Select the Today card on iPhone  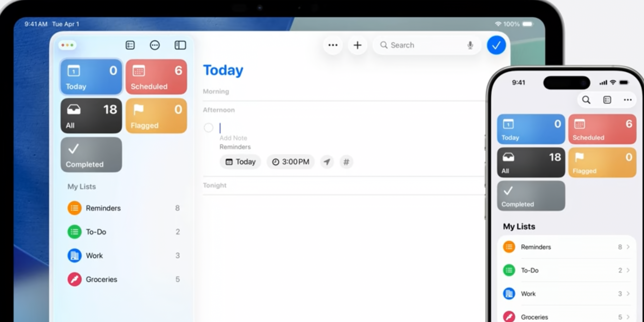pyautogui.click(x=531, y=129)
